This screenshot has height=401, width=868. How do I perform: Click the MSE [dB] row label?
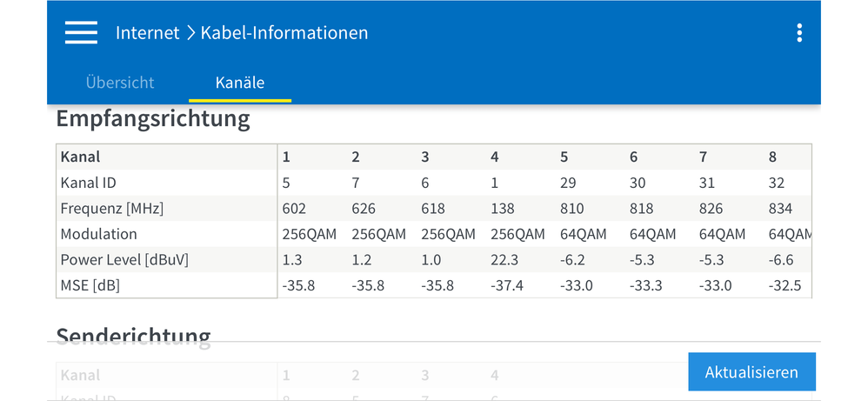pos(90,286)
